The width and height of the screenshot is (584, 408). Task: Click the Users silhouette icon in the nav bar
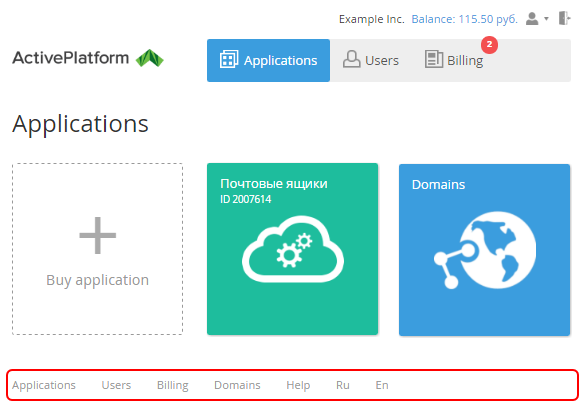tap(351, 59)
